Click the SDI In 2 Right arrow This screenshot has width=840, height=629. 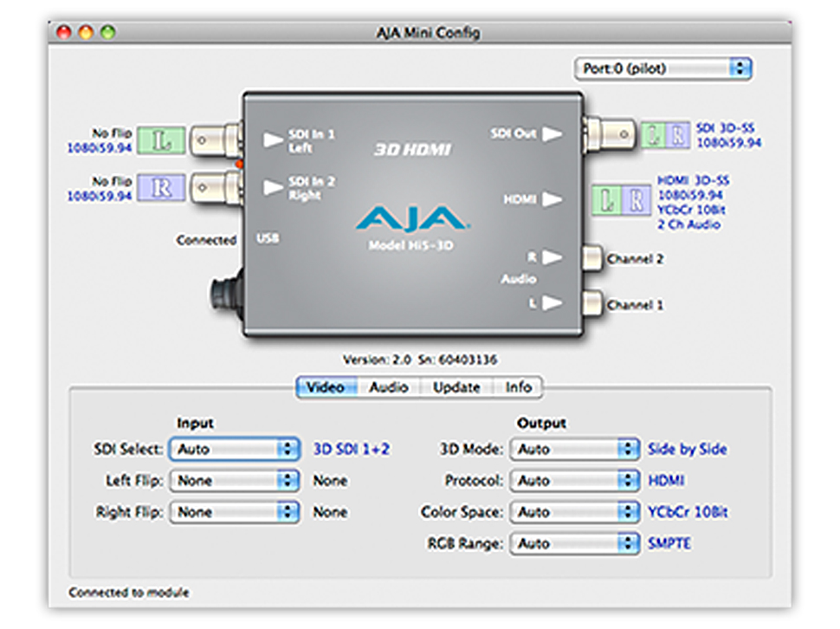(x=273, y=187)
